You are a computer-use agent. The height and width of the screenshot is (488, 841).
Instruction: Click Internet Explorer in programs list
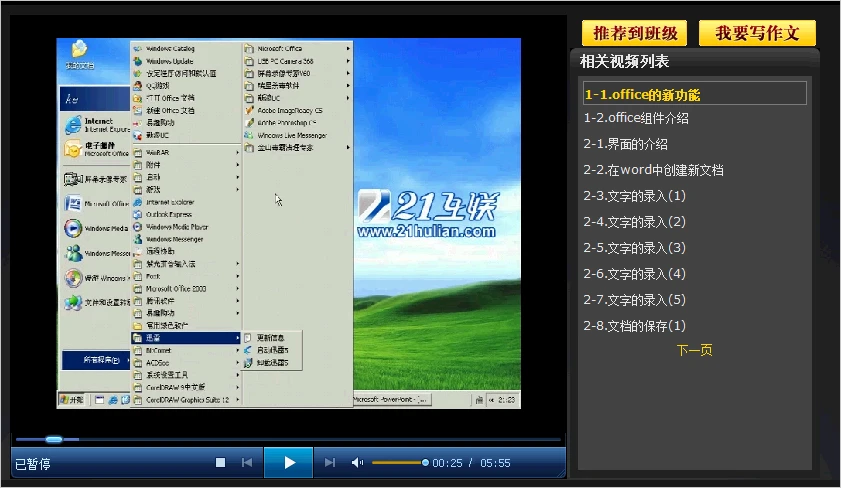click(x=169, y=202)
